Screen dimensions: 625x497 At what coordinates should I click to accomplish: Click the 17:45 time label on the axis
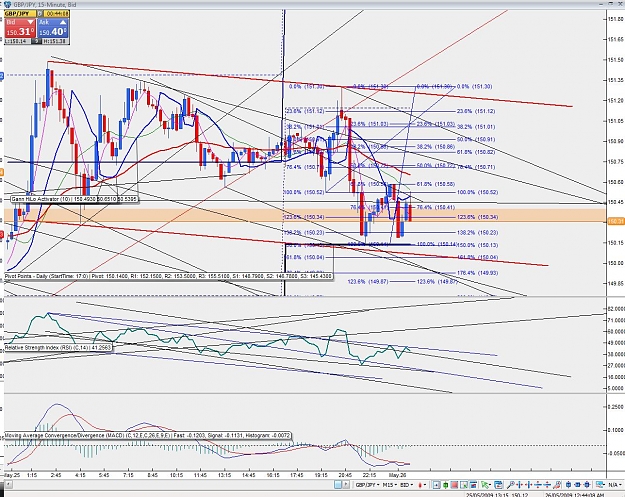[x=297, y=475]
